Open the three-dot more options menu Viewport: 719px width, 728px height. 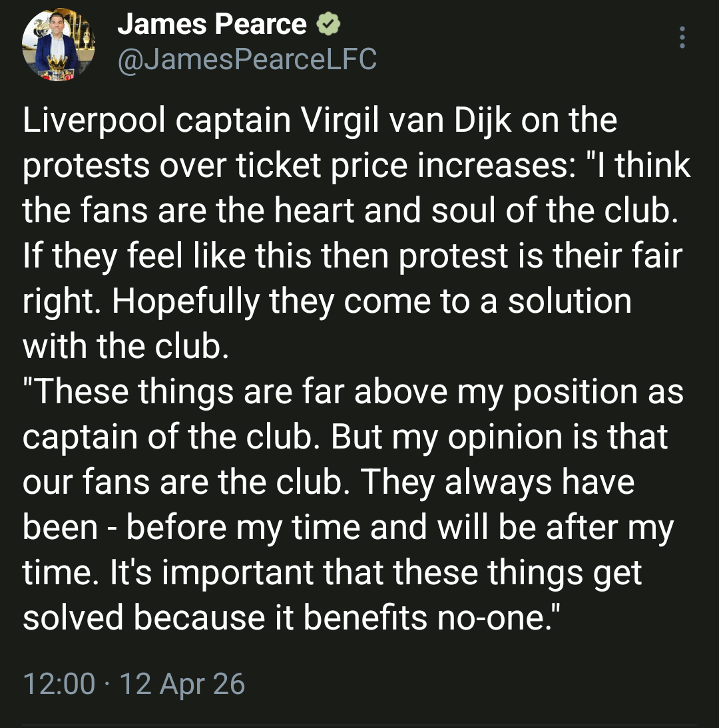pos(682,37)
